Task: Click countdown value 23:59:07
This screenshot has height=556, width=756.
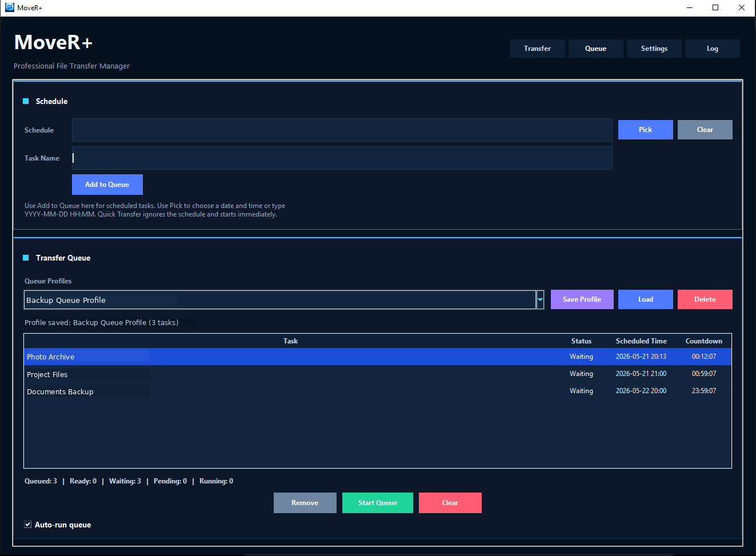Action: 703,391
